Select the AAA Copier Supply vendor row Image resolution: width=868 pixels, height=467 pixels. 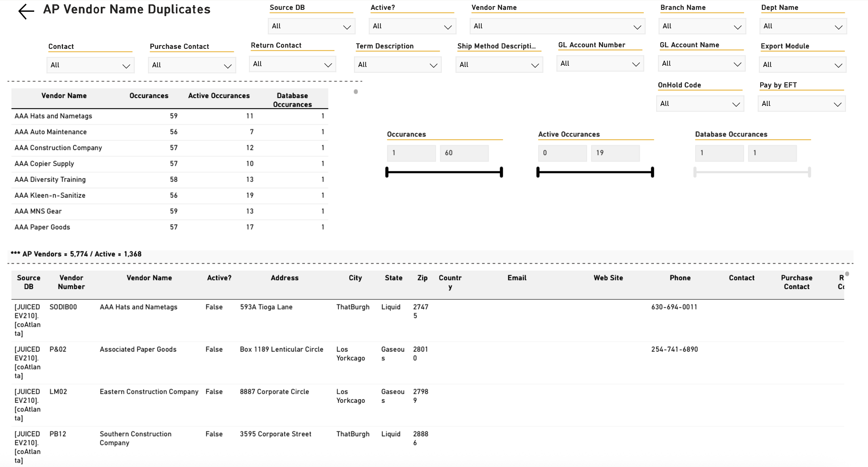170,164
